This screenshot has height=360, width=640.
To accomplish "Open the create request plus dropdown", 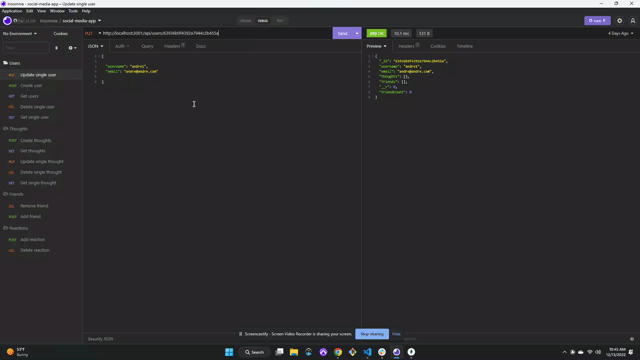I will click(x=72, y=48).
